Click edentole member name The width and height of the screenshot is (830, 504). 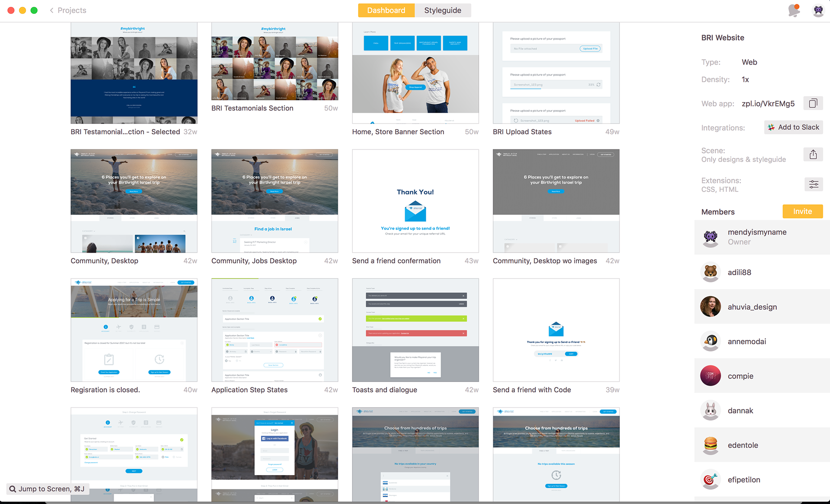click(743, 445)
